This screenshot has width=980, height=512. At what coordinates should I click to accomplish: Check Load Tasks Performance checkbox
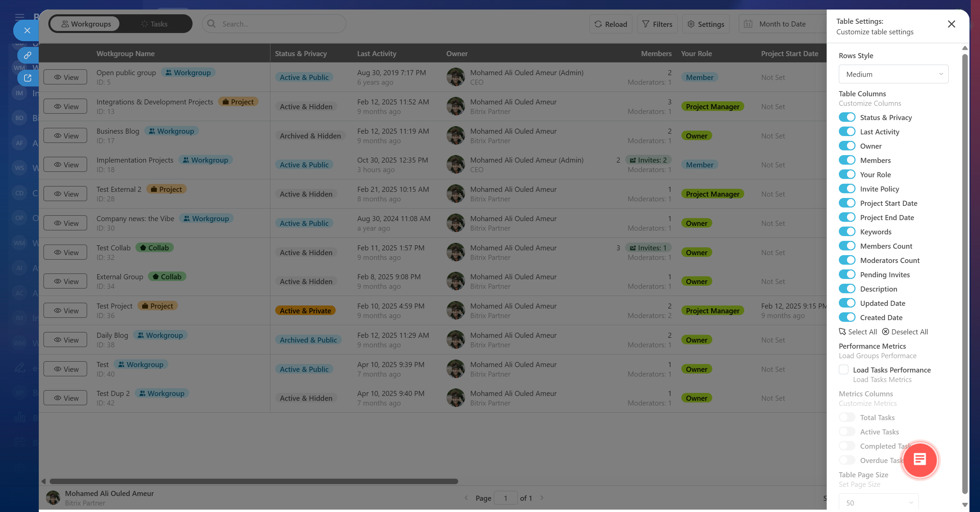pos(843,370)
